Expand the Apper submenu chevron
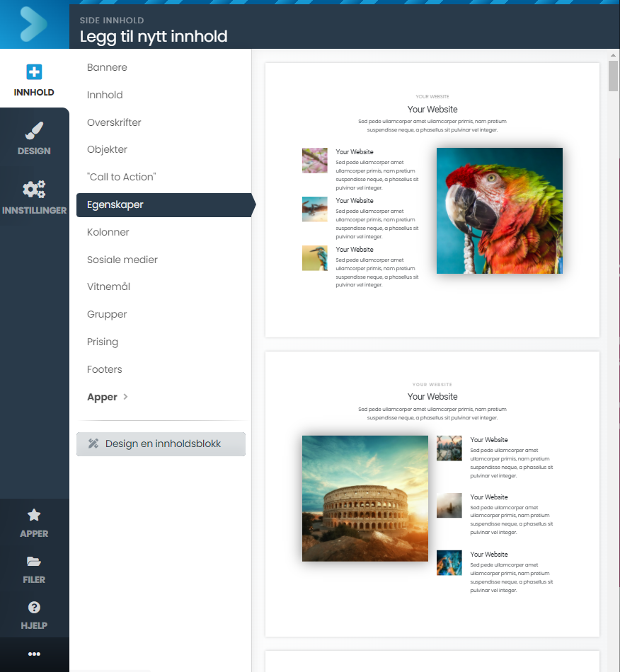 (126, 397)
